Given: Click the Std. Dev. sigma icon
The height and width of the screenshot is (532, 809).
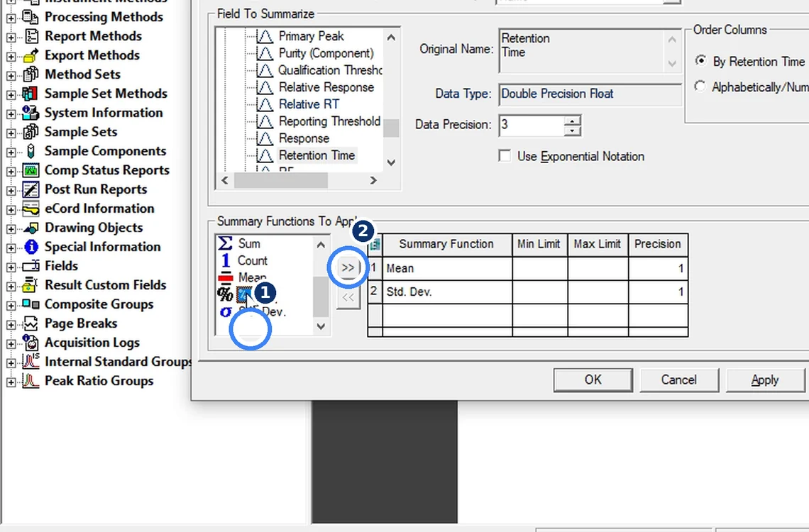Looking at the screenshot, I should pos(226,312).
